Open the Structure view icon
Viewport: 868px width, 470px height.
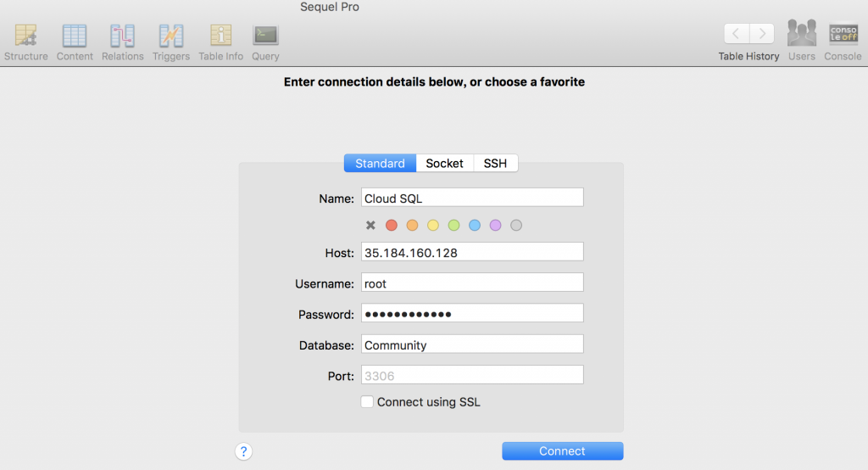(x=25, y=36)
